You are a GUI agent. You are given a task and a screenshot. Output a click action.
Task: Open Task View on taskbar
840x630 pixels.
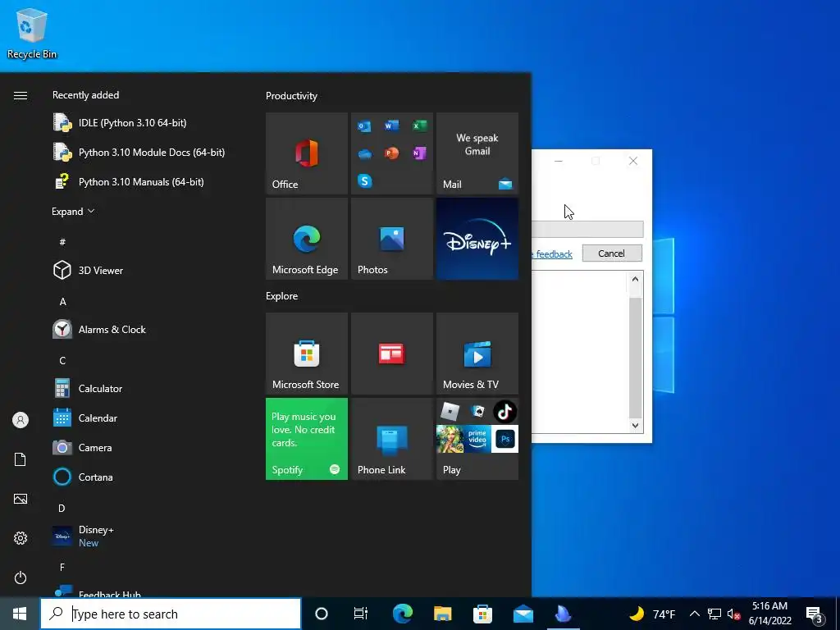(361, 614)
